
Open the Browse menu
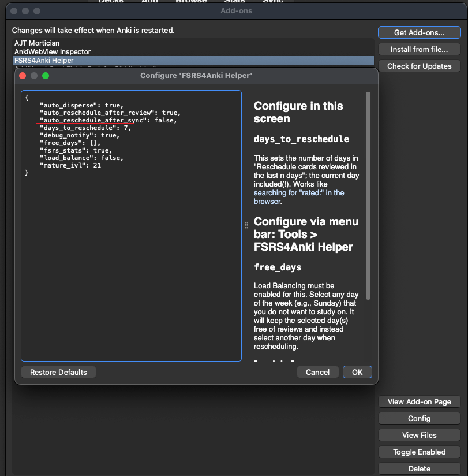(x=191, y=2)
